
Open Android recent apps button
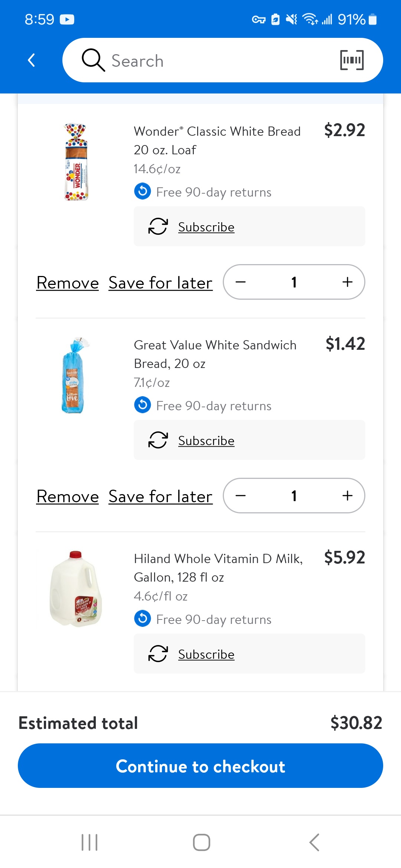[89, 842]
